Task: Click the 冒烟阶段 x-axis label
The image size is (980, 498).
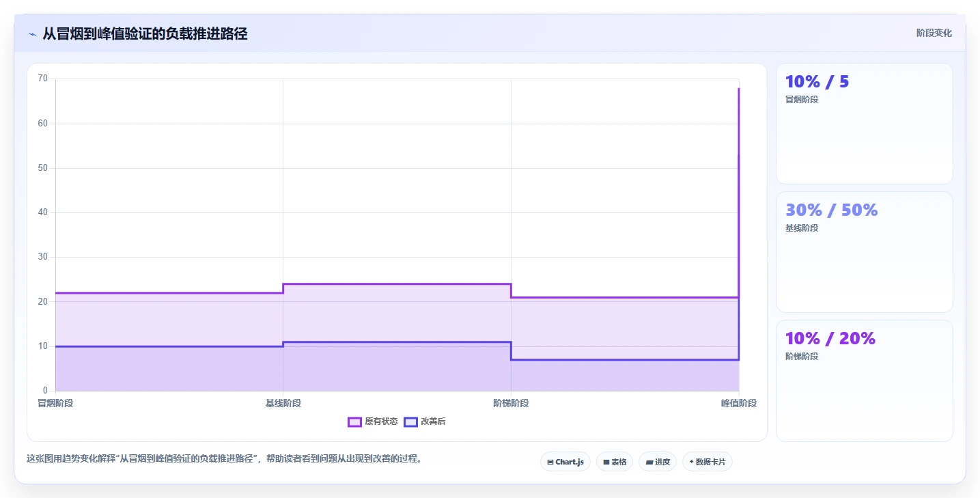Action: [x=55, y=403]
